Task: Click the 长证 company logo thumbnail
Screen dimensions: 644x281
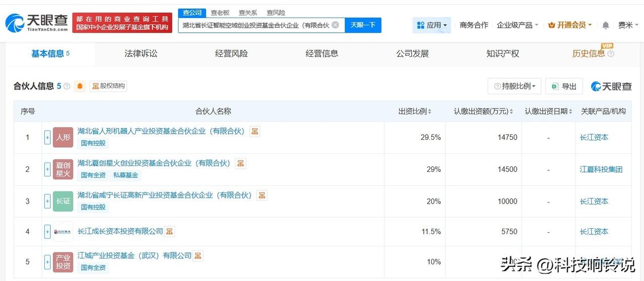Action: point(63,201)
